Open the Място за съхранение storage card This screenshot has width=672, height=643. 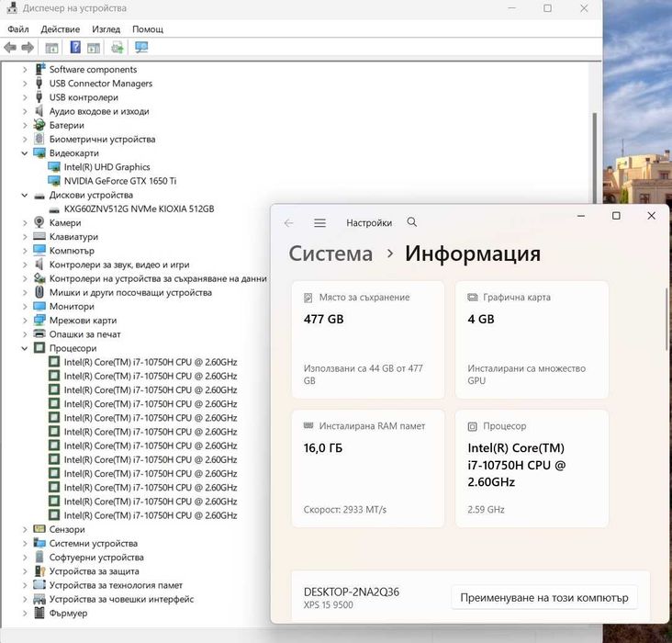(368, 340)
